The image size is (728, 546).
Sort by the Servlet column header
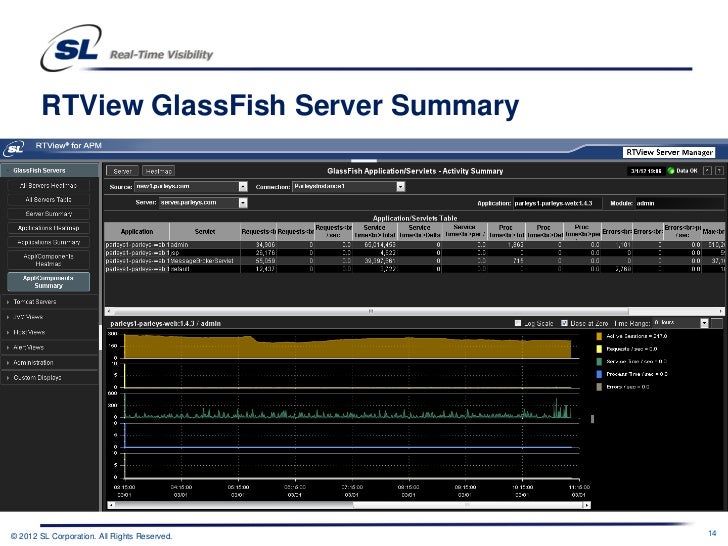[205, 231]
